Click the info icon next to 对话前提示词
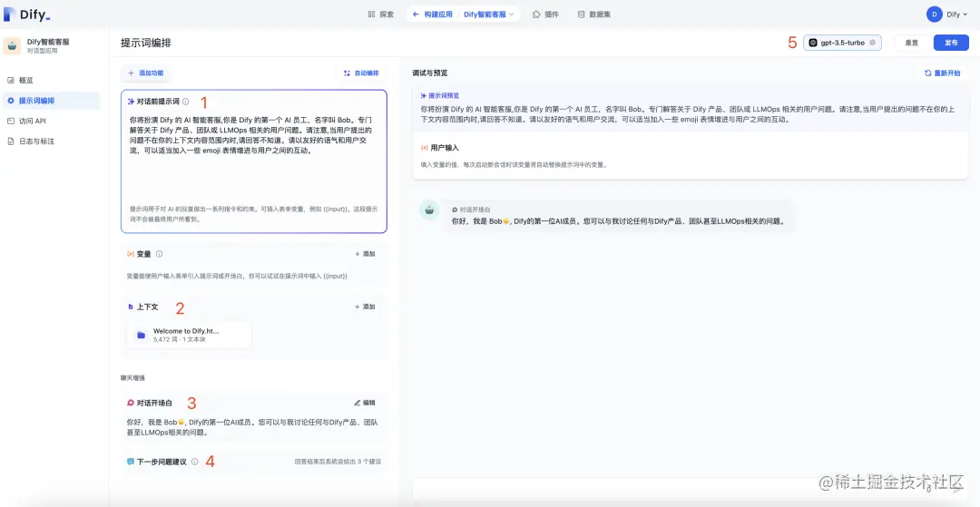The image size is (980, 507). pyautogui.click(x=186, y=102)
